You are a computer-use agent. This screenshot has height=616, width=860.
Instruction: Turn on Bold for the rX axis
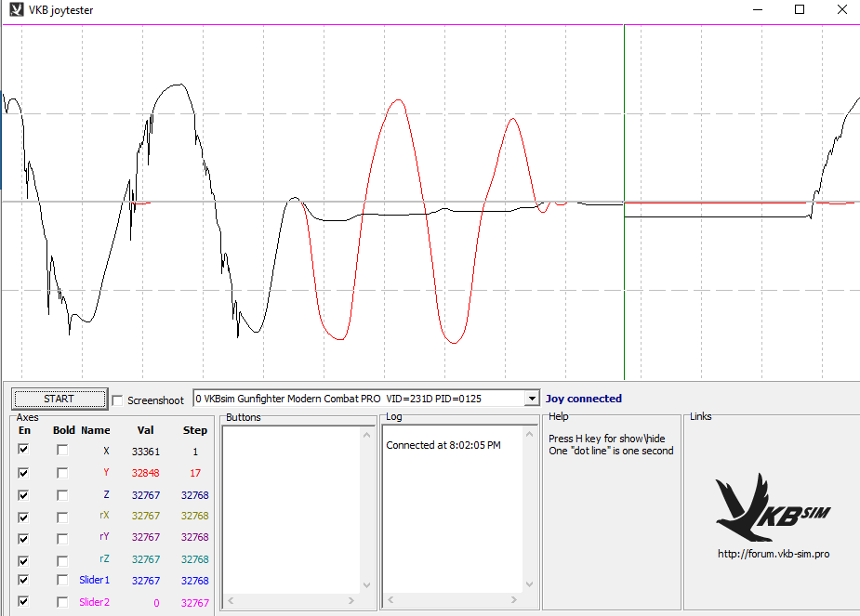coord(62,517)
